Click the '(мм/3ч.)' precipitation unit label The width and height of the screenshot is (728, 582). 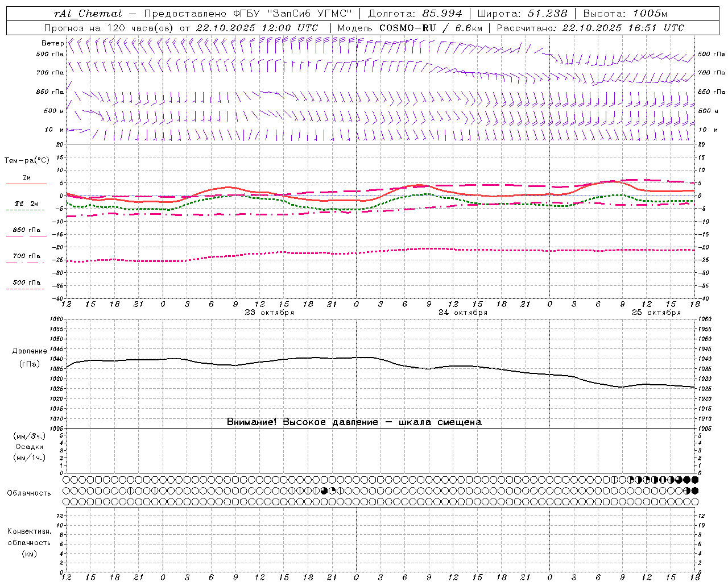point(30,436)
